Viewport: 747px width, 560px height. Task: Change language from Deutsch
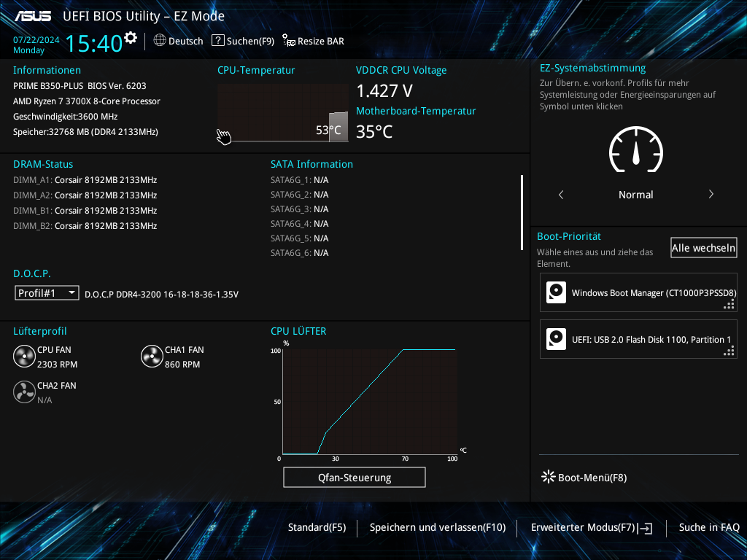[x=186, y=41]
